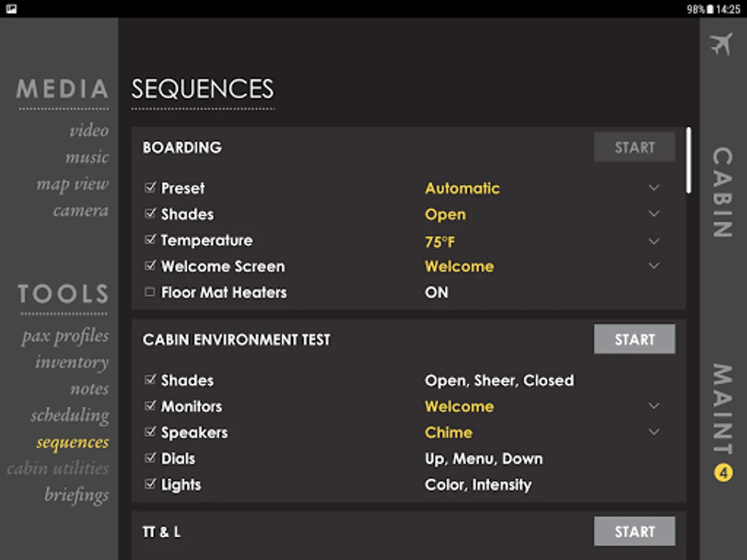
Task: Open the Temperature dropdown showing 75°F
Action: (654, 241)
